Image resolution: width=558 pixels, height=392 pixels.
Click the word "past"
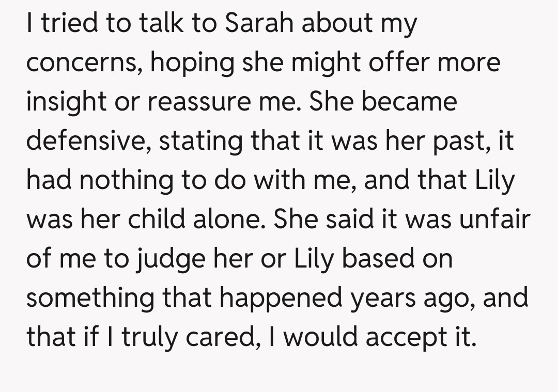click(458, 141)
